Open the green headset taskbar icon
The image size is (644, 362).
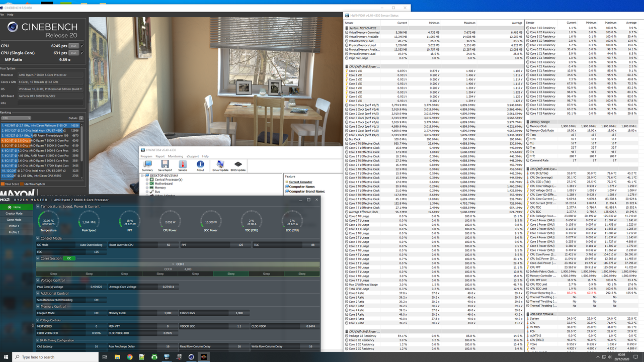[x=154, y=357]
